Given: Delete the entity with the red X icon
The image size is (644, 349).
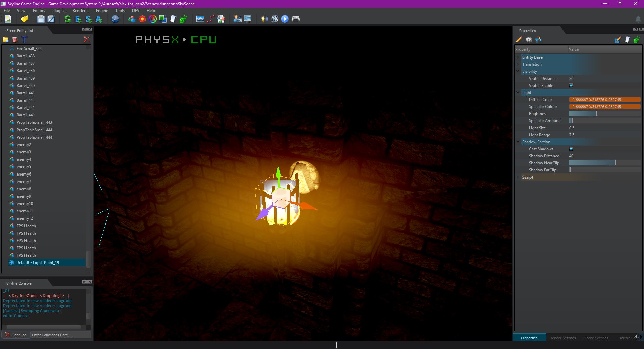Looking at the screenshot, I should pyautogui.click(x=86, y=40).
